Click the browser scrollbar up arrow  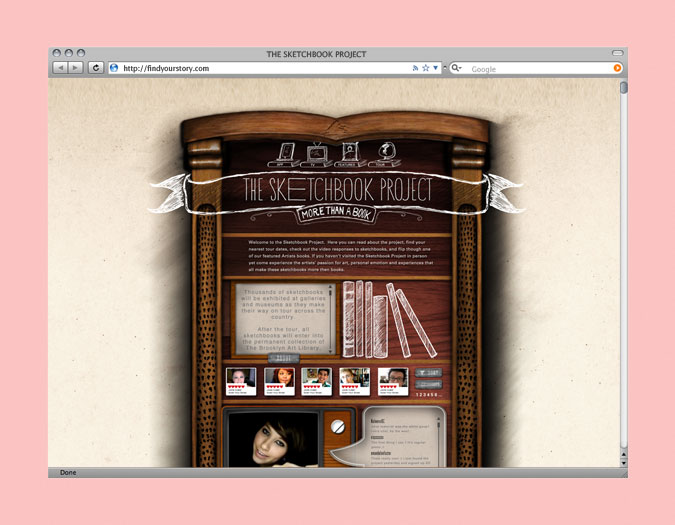[x=624, y=454]
